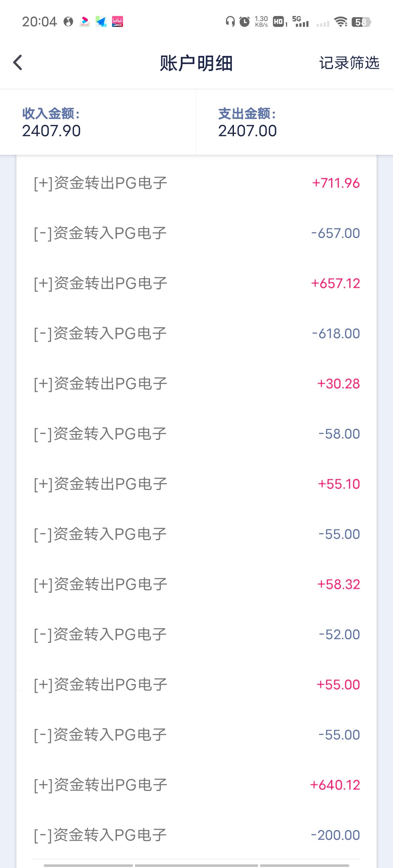The height and width of the screenshot is (868, 393).
Task: Tap the HD call status icon
Action: [279, 22]
